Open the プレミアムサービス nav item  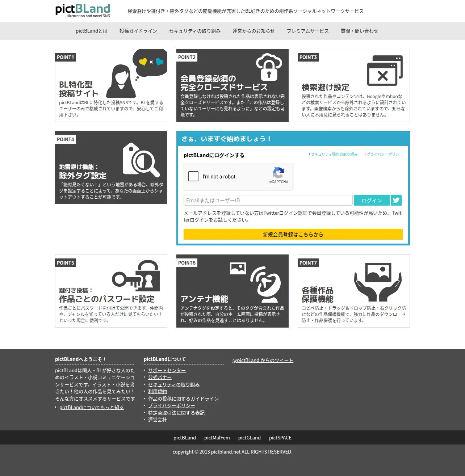click(308, 31)
